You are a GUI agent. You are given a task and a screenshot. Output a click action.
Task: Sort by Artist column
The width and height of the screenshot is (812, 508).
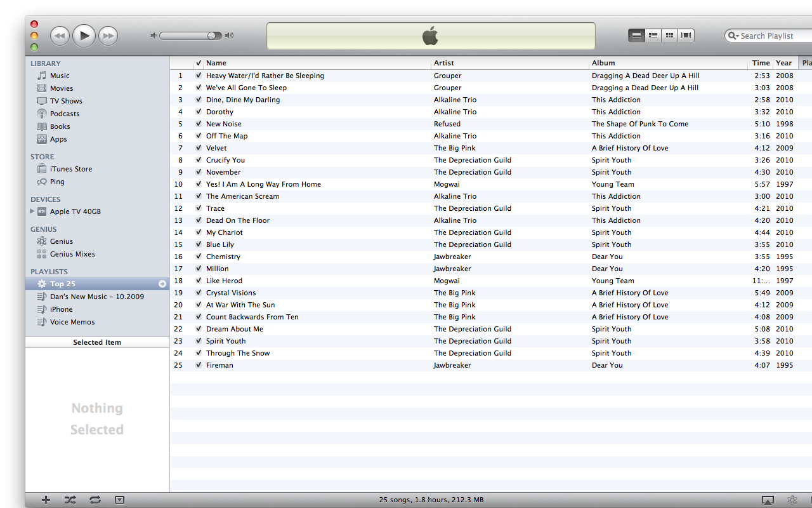point(510,63)
